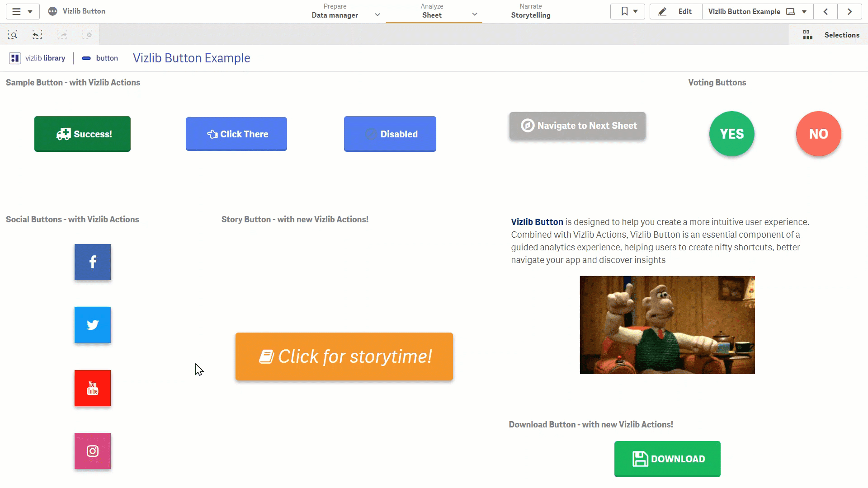Screen dimensions: 868x488
Task: Expand the bookmarks dropdown
Action: (x=627, y=11)
